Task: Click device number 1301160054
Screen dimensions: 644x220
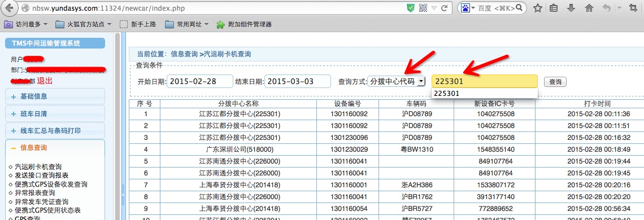Action: point(349,209)
